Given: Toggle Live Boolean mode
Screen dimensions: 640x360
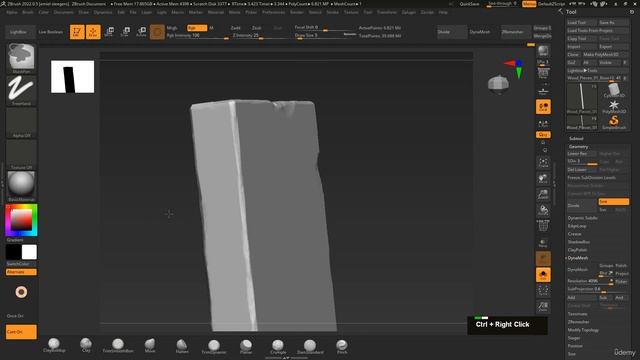Looking at the screenshot, I should [51, 32].
